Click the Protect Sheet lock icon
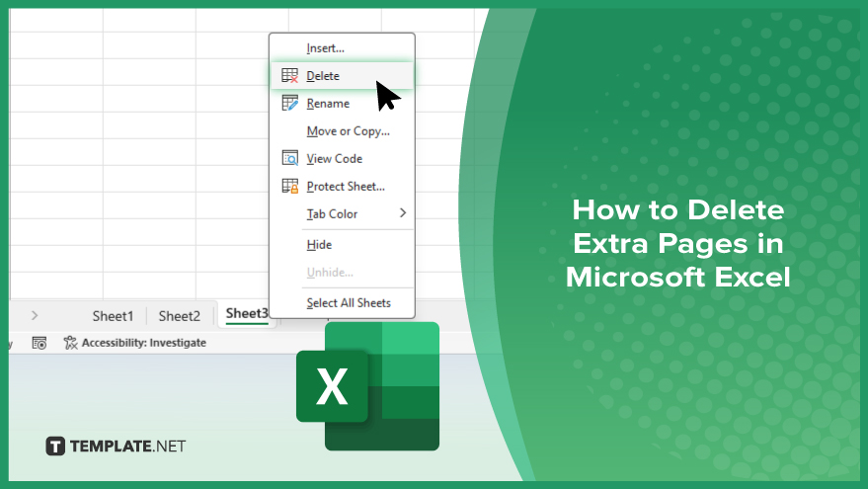The width and height of the screenshot is (868, 489). (x=289, y=186)
